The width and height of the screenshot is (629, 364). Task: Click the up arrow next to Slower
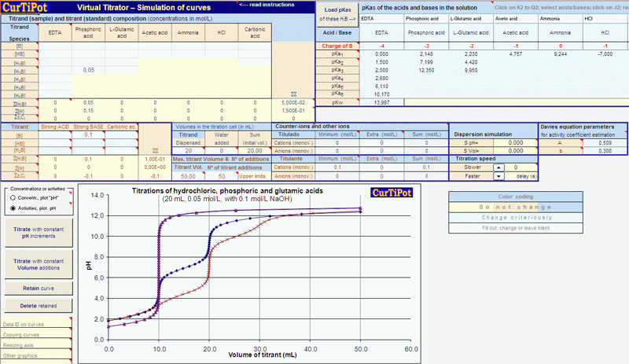(498, 167)
